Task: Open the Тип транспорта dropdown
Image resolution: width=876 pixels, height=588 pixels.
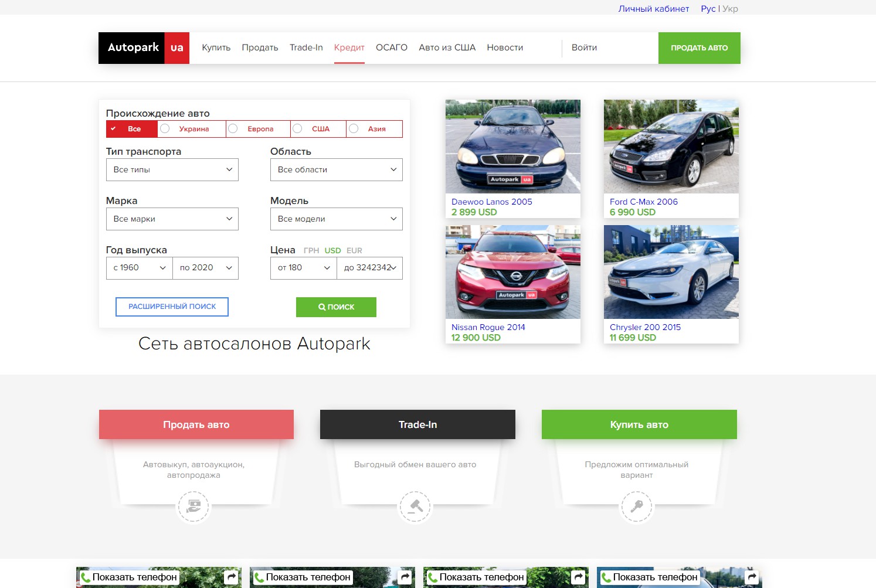Action: click(x=172, y=169)
